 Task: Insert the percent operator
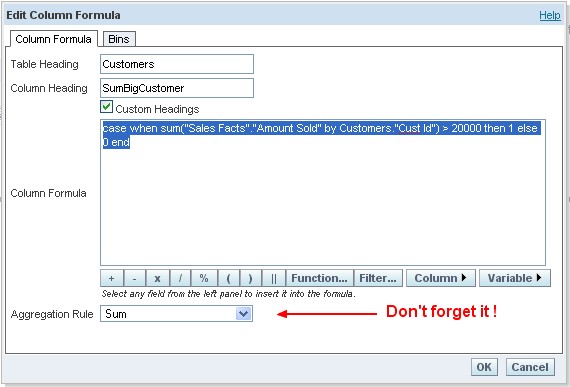[204, 278]
